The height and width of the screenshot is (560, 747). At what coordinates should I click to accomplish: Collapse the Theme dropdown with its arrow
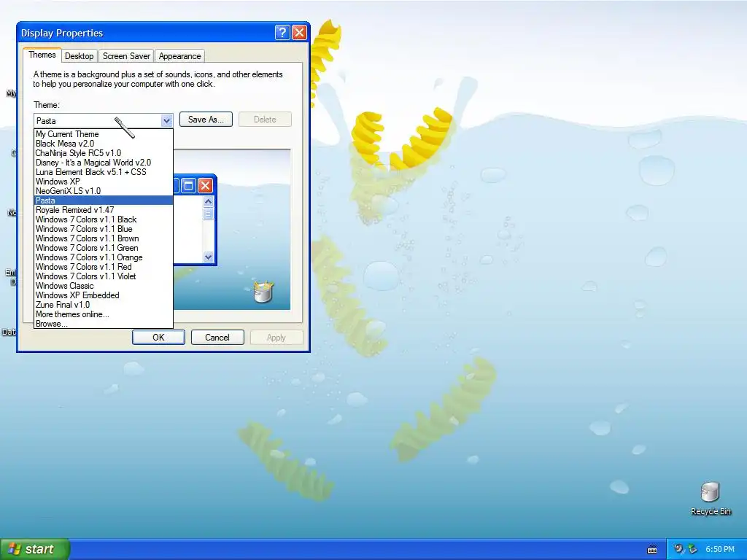coord(166,120)
